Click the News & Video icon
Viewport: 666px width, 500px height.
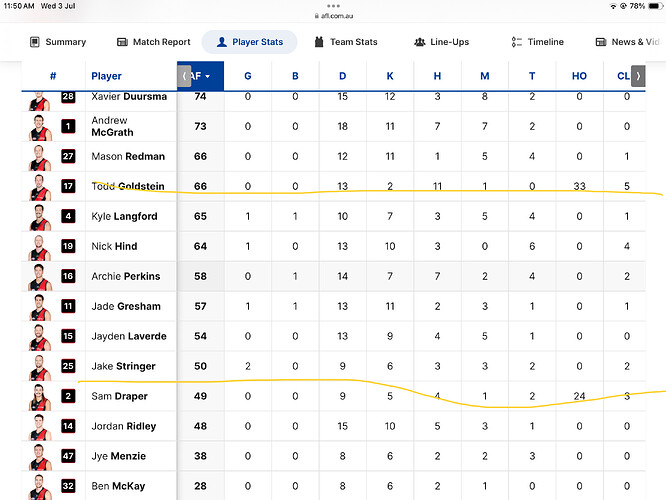click(x=601, y=42)
